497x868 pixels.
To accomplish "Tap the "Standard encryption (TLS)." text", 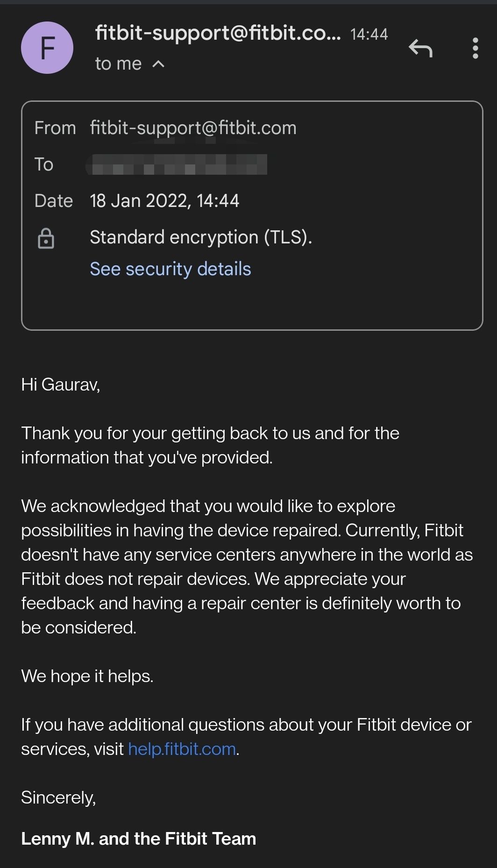I will click(x=201, y=237).
